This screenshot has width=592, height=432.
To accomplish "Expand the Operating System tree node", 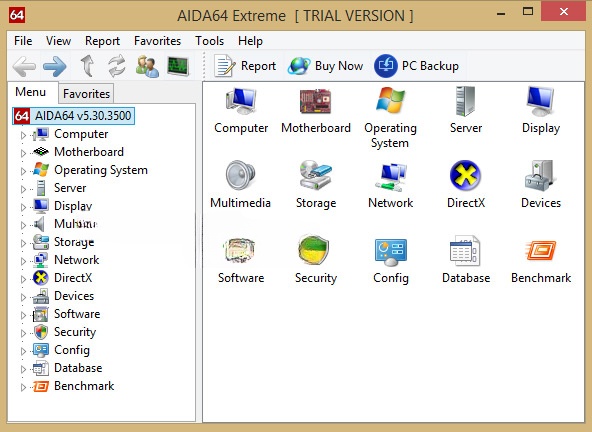I will tap(23, 171).
